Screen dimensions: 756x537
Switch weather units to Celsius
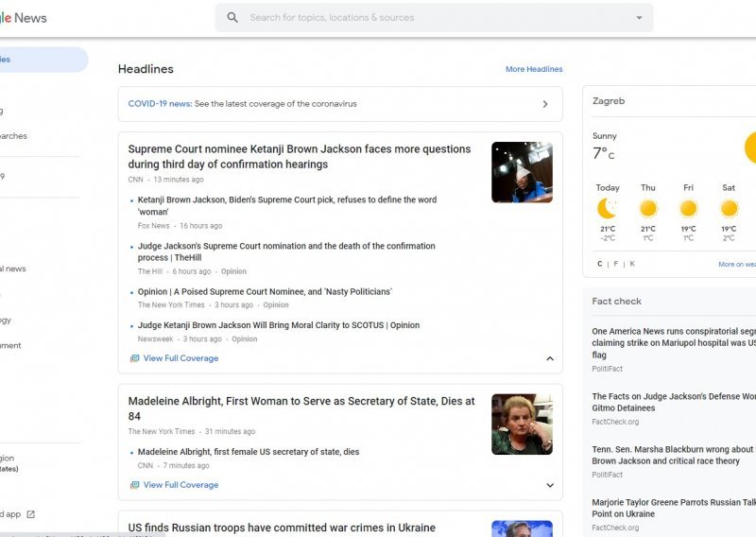(600, 264)
